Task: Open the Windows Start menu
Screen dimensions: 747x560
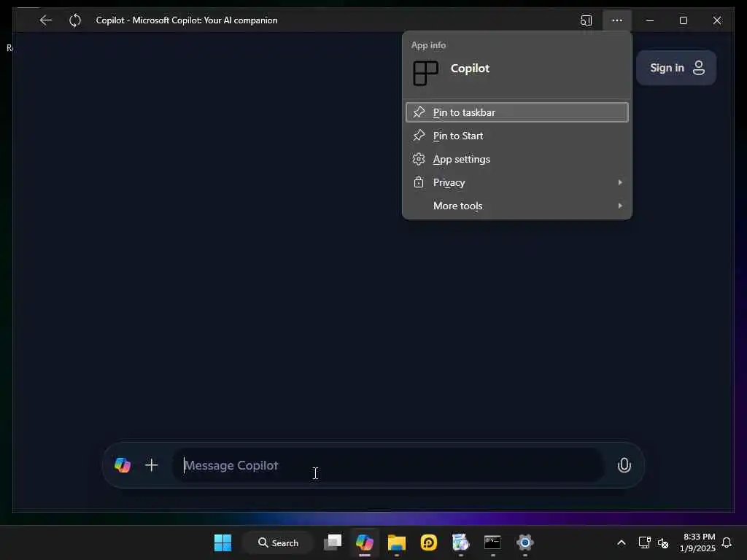Action: tap(222, 542)
